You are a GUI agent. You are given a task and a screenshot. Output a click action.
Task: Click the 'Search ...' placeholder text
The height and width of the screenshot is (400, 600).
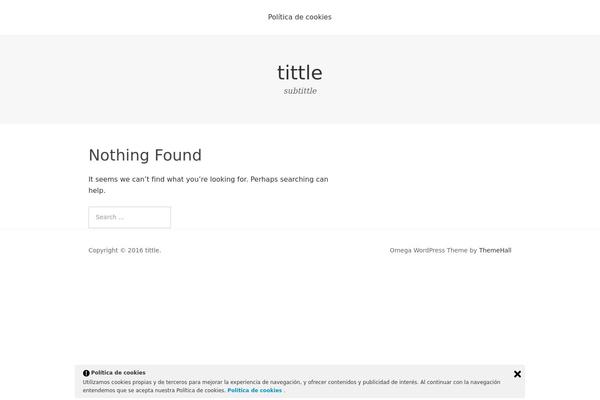click(x=110, y=217)
